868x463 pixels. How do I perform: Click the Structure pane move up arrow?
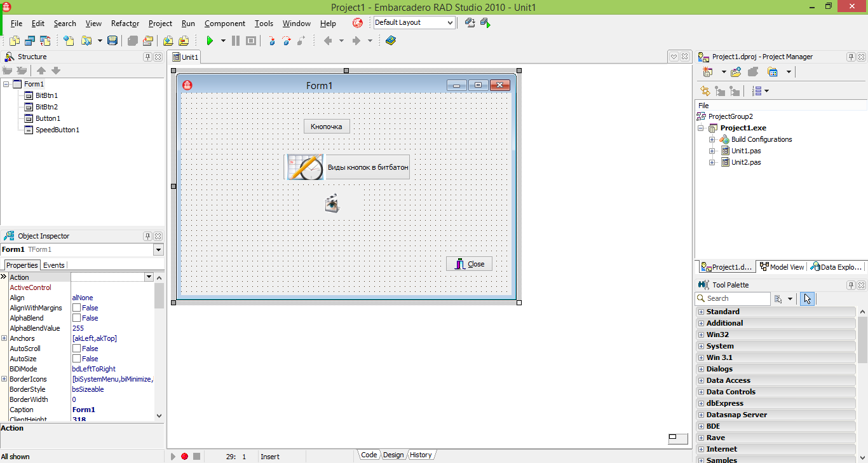click(x=41, y=71)
